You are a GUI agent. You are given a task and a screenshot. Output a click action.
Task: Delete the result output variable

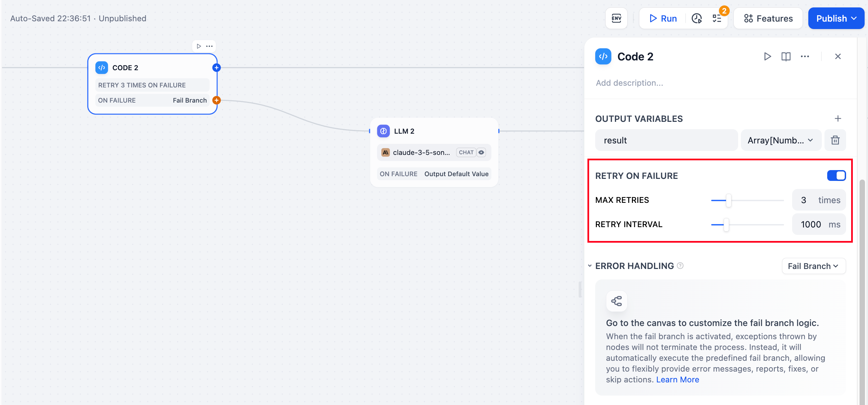tap(835, 140)
